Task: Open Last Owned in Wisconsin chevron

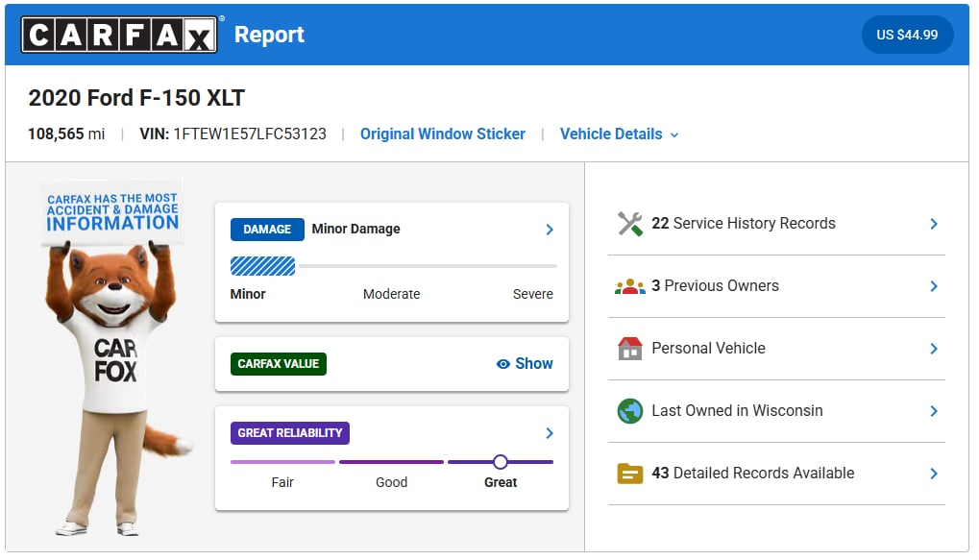Action: click(x=934, y=411)
